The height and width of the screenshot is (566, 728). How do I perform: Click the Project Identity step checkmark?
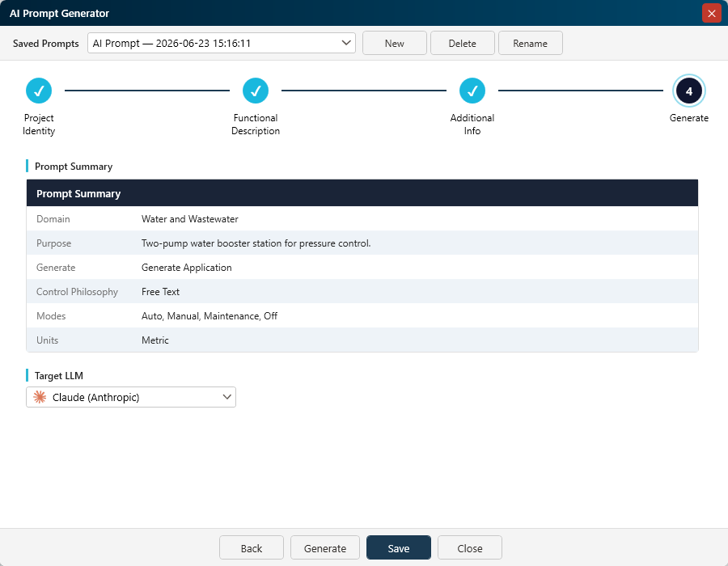[39, 91]
